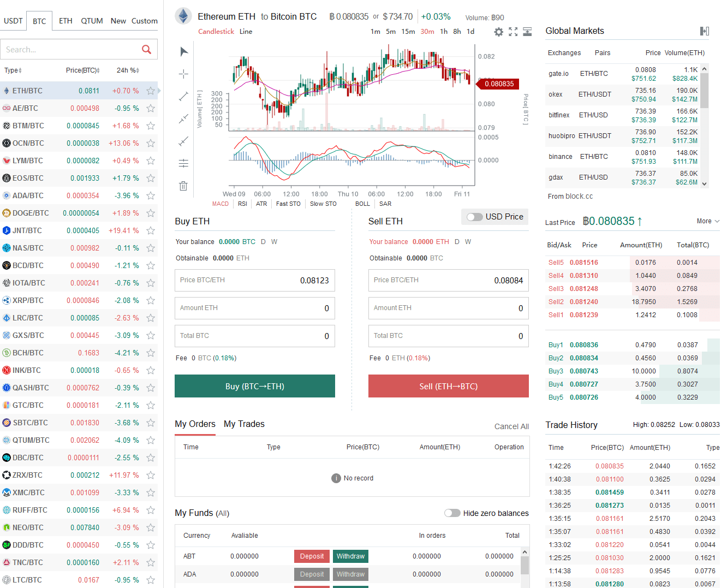
Task: Click the sell-side withdraw W link
Action: (468, 242)
